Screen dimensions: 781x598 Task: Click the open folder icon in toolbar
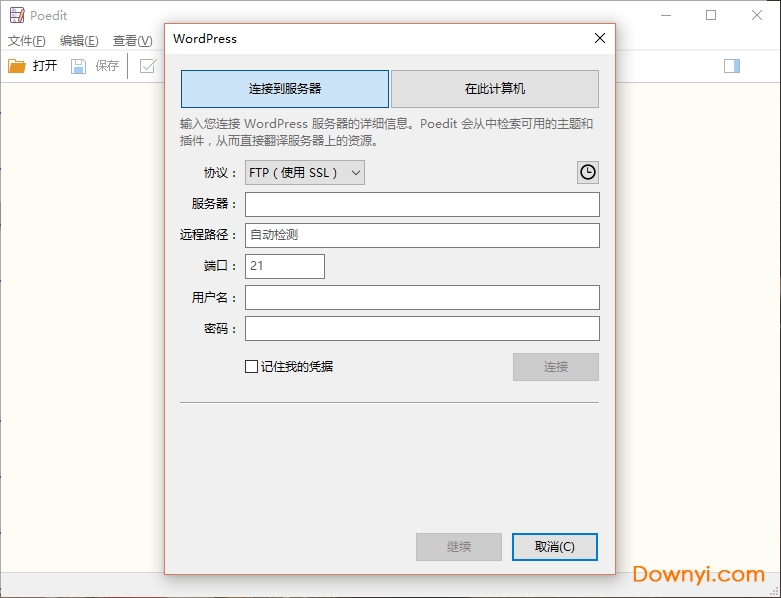click(17, 66)
